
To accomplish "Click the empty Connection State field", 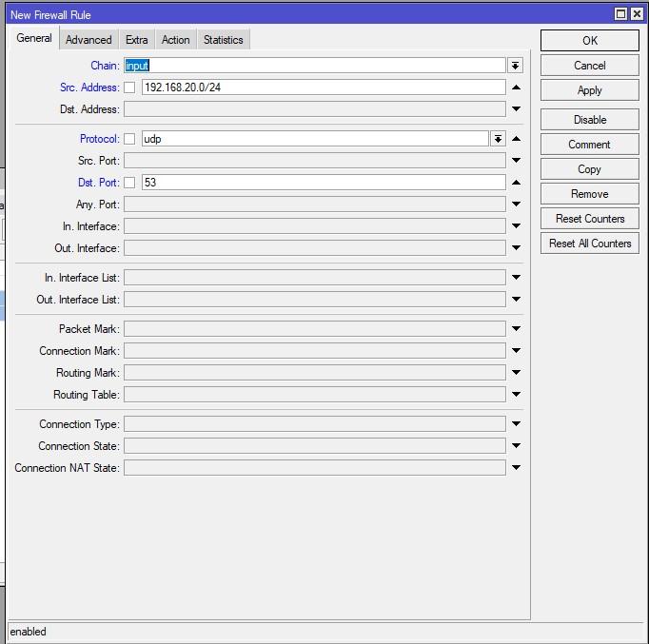I will pos(315,445).
